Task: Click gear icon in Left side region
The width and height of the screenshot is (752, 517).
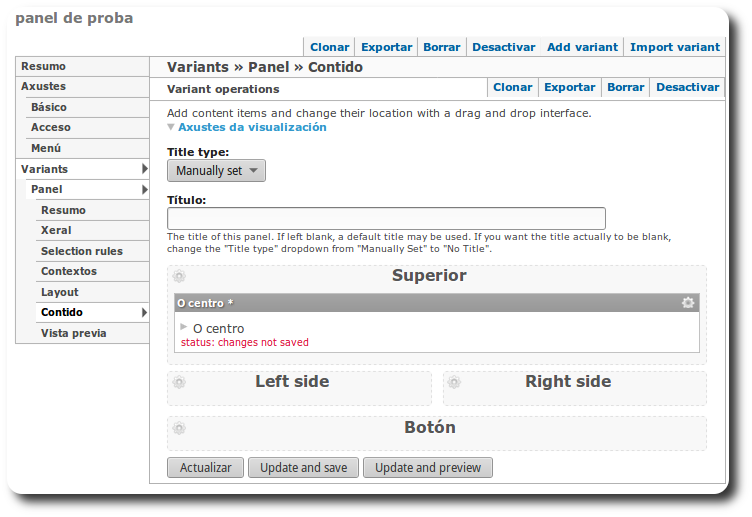Action: (179, 382)
